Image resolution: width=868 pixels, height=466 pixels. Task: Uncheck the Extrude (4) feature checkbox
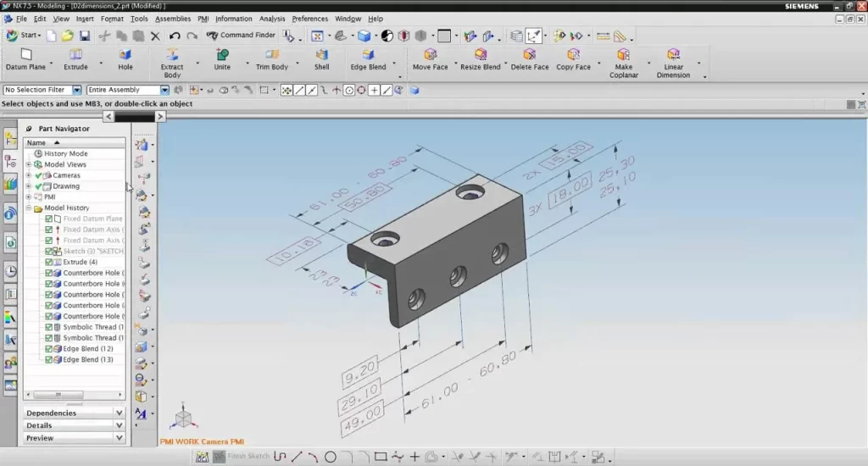click(x=48, y=263)
